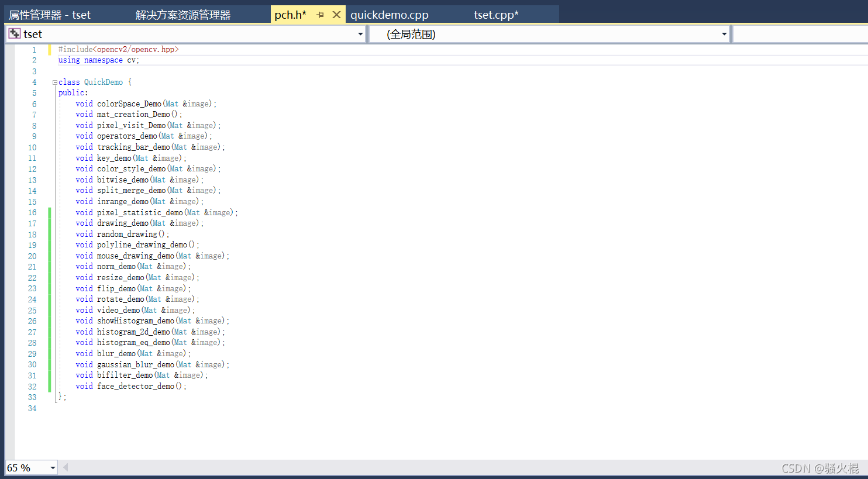This screenshot has width=868, height=479.
Task: Open the 解决方案资源管理器 tab
Action: (183, 15)
